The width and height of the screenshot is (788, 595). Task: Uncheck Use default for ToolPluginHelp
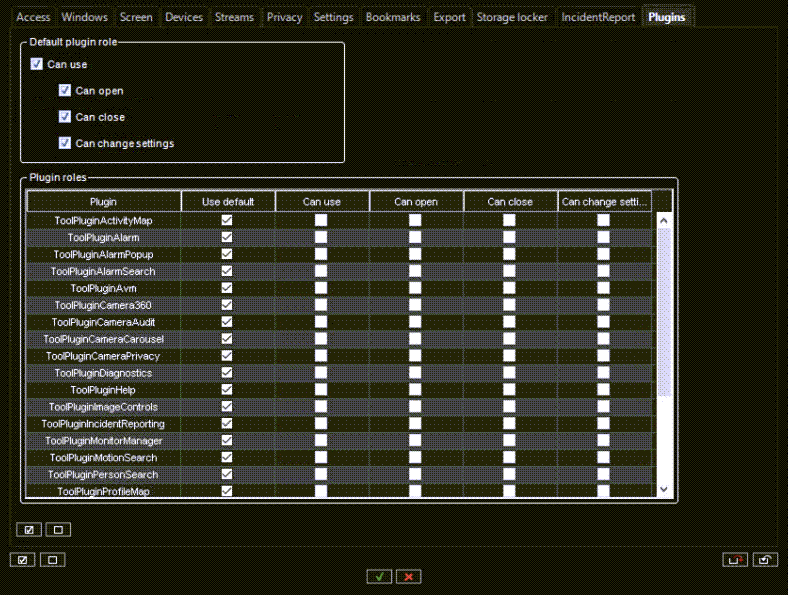(x=227, y=389)
